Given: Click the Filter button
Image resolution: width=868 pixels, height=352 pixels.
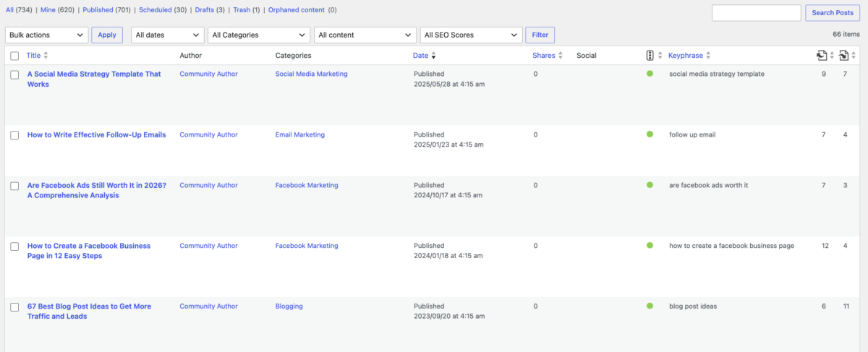Looking at the screenshot, I should tap(540, 35).
